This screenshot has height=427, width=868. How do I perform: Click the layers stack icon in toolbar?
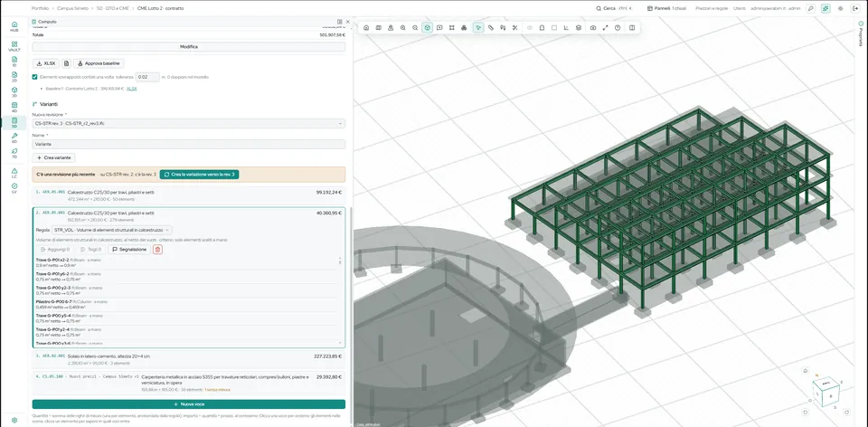tap(579, 28)
